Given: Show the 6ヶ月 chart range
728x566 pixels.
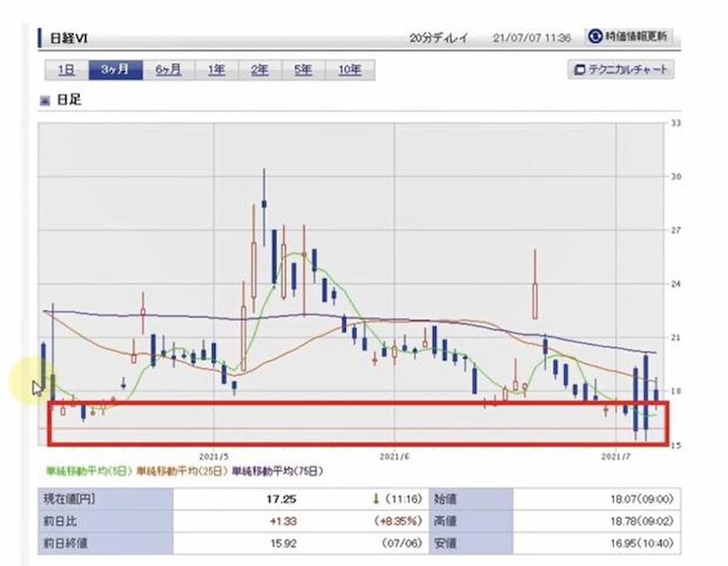Looking at the screenshot, I should tap(168, 70).
